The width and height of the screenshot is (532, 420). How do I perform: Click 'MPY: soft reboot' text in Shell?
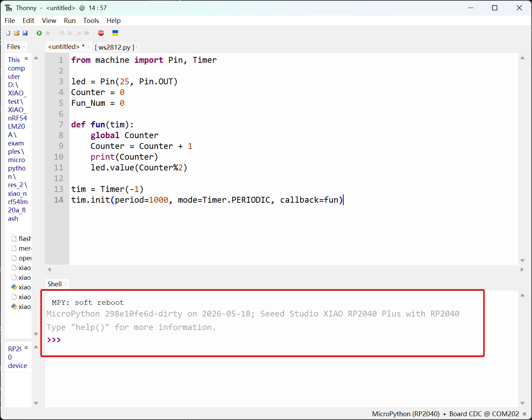coord(88,302)
